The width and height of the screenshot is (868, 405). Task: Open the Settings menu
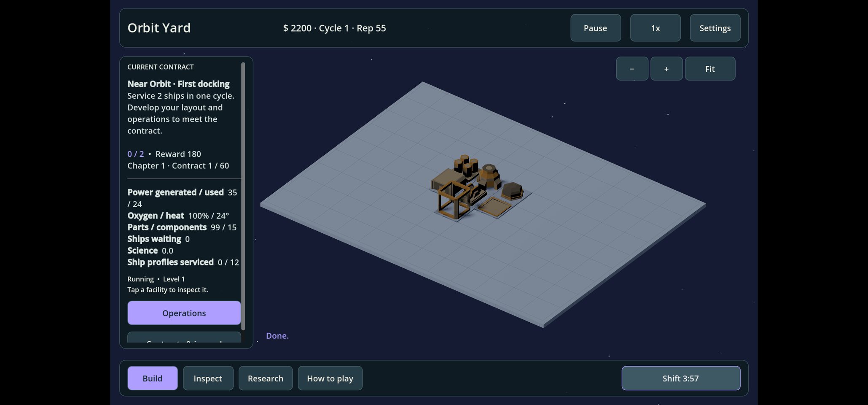[x=715, y=28]
